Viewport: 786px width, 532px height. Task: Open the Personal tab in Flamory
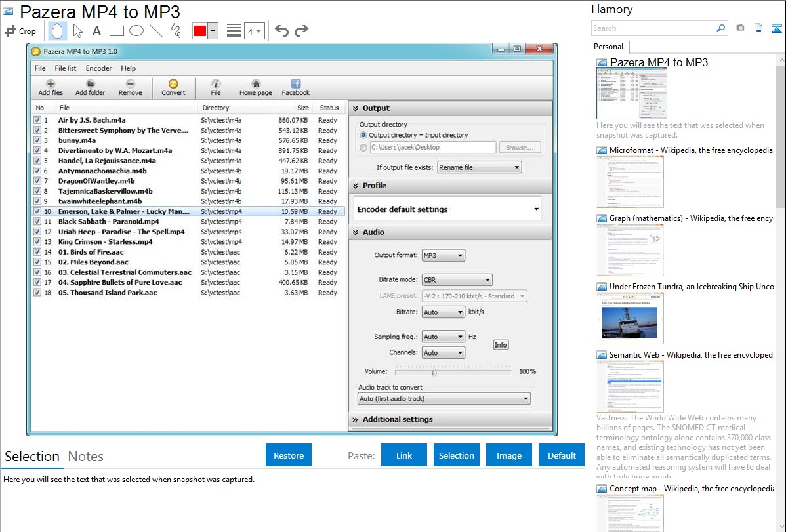pos(609,47)
